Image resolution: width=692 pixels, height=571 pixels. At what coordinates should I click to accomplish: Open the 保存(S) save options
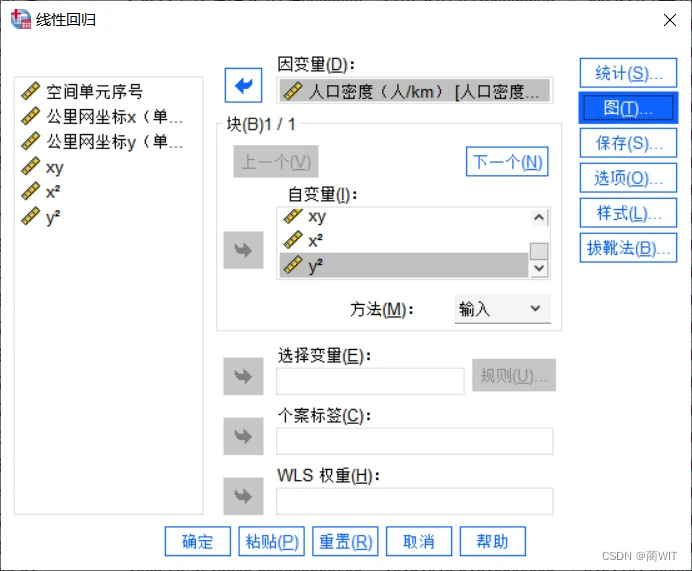point(628,143)
